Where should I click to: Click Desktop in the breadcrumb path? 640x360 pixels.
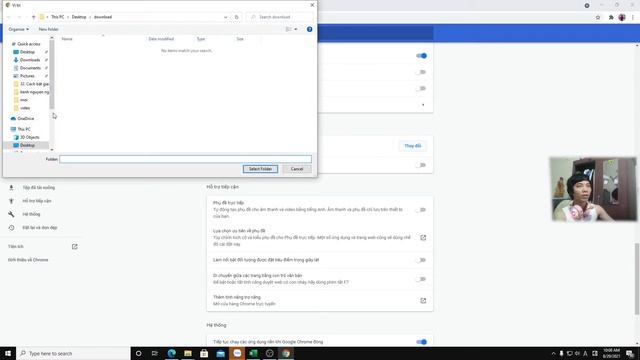coord(79,17)
